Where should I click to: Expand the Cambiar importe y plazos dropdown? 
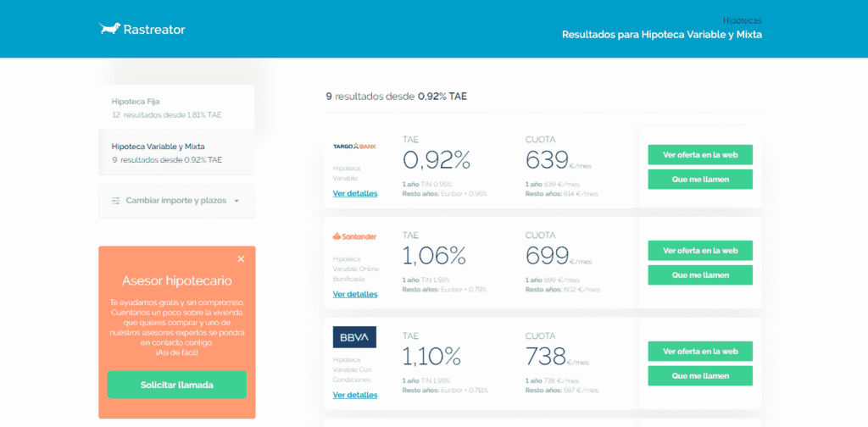coord(176,201)
